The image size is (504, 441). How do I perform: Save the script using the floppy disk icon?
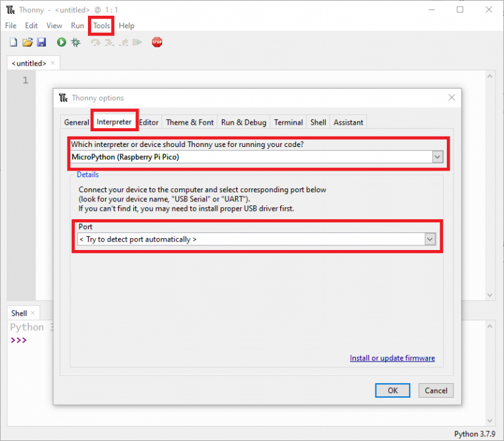click(41, 42)
